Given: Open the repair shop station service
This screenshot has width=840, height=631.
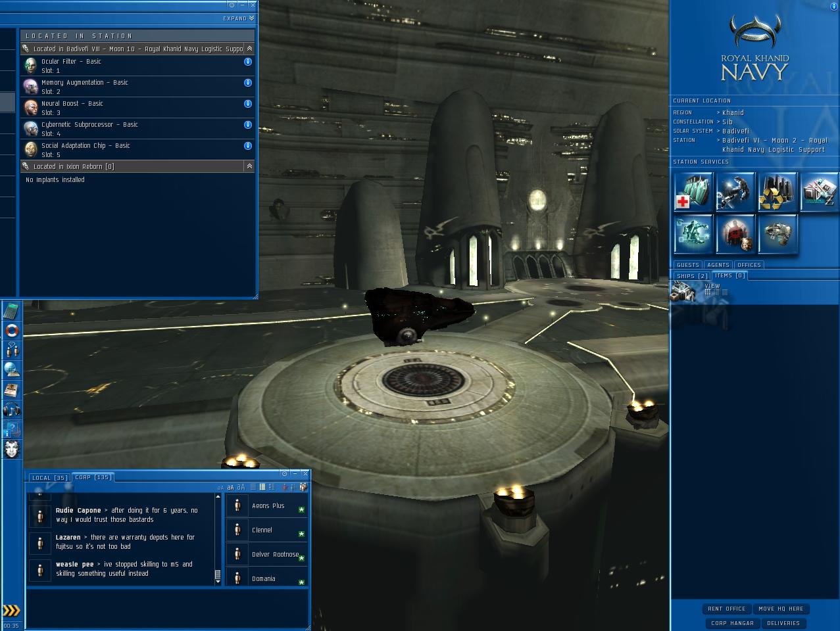Looking at the screenshot, I should coord(735,191).
